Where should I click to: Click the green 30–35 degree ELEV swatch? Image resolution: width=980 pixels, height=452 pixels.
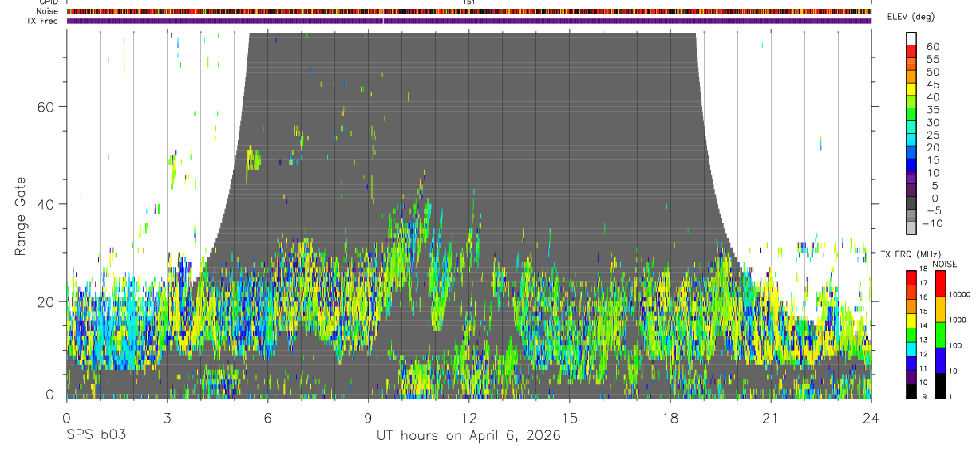click(911, 114)
